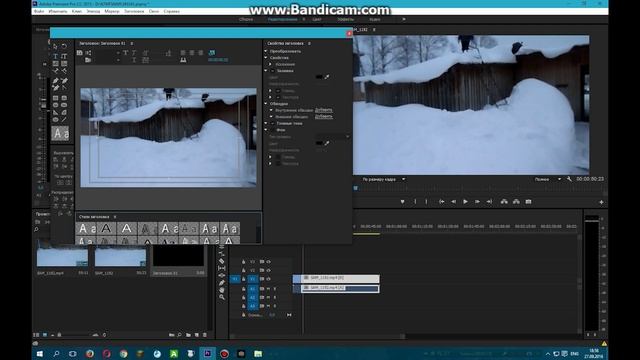Open the Файл menu

(x=39, y=11)
